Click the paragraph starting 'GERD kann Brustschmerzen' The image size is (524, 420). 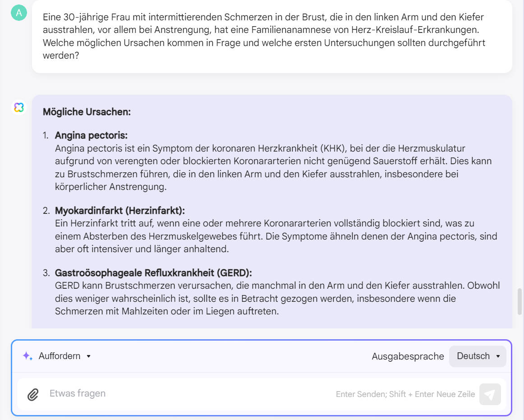click(x=277, y=298)
